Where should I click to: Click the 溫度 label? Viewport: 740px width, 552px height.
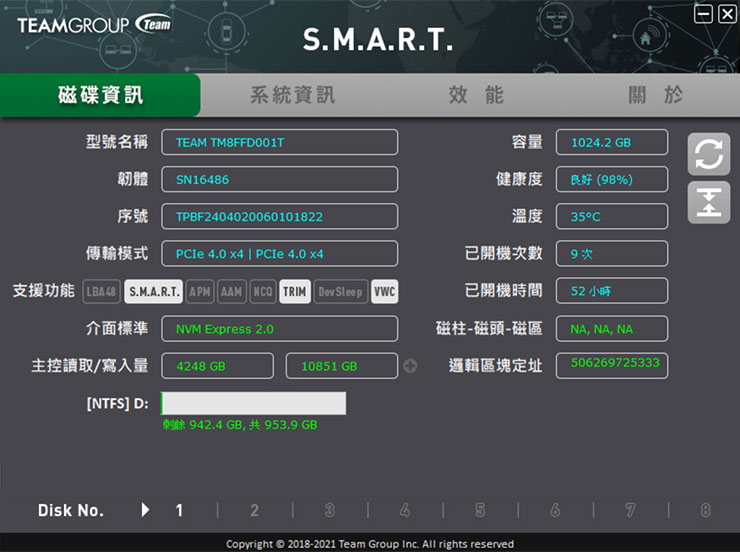coord(527,217)
